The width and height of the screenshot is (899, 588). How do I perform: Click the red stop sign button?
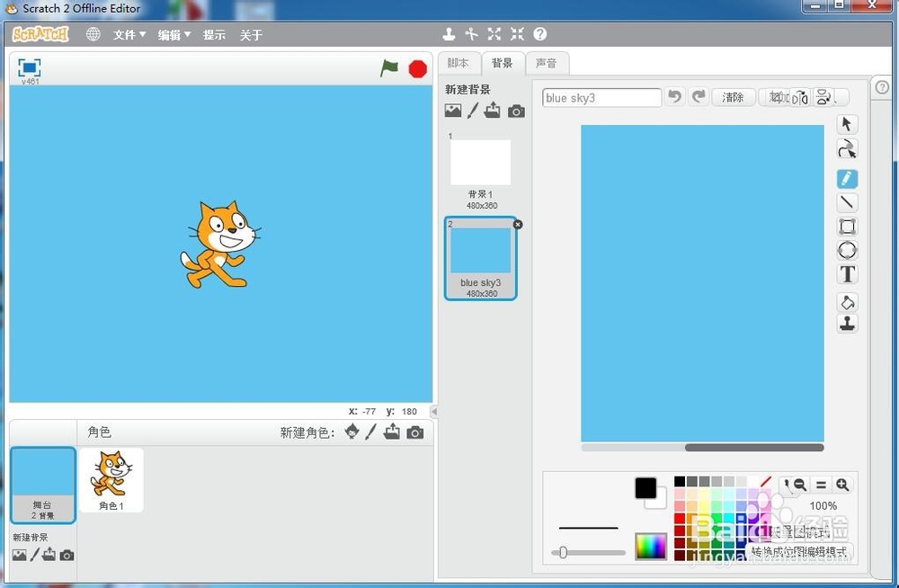click(x=418, y=69)
